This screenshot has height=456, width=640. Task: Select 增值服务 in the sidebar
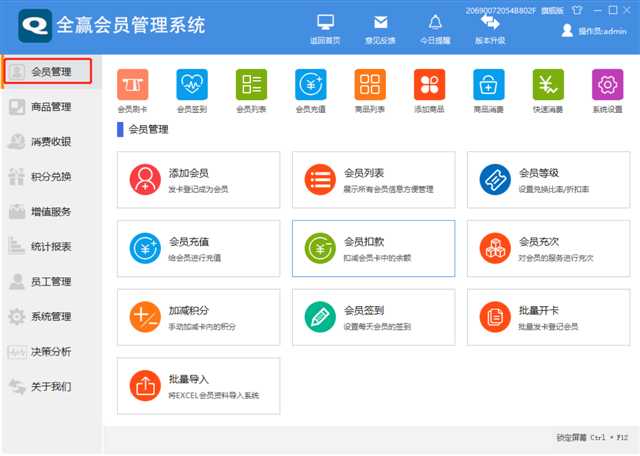51,212
